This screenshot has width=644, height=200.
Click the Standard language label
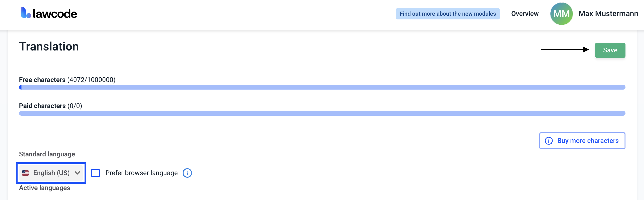tap(47, 154)
